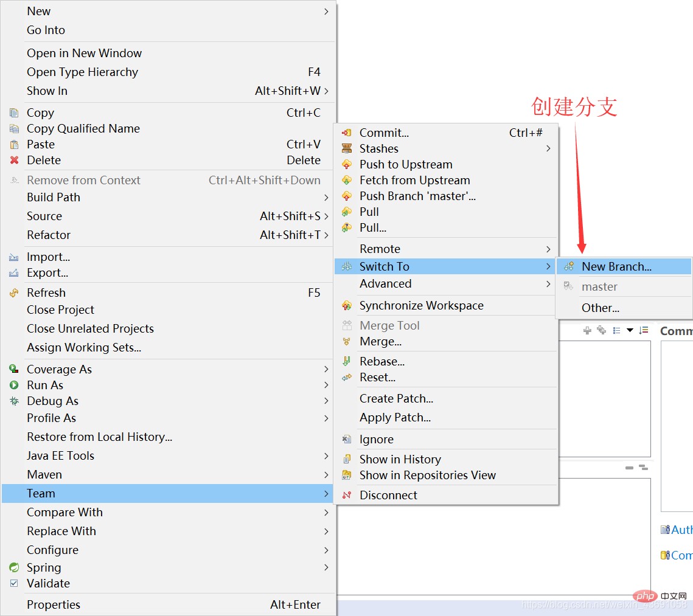Expand the Remote submenu arrow
693x616 pixels.
(x=548, y=249)
